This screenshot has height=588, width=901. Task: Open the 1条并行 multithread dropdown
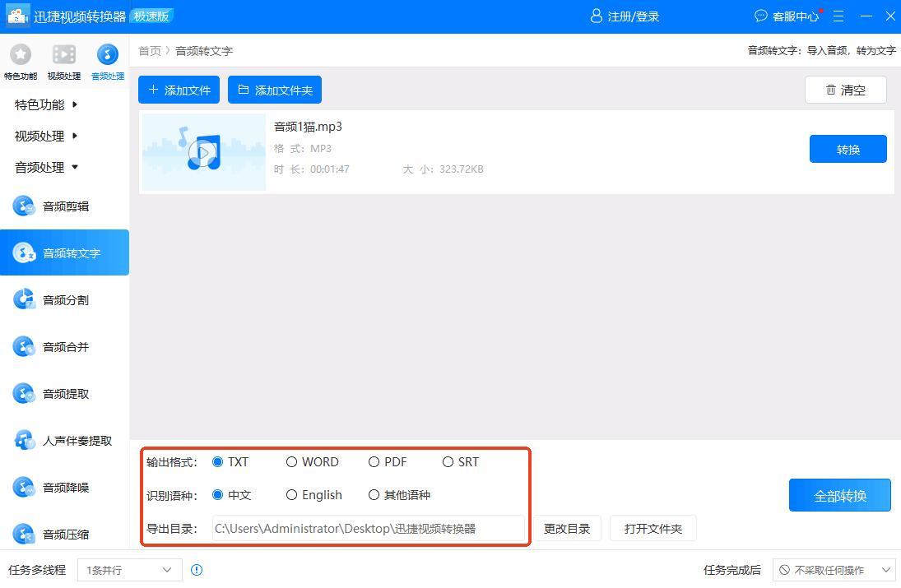[129, 570]
